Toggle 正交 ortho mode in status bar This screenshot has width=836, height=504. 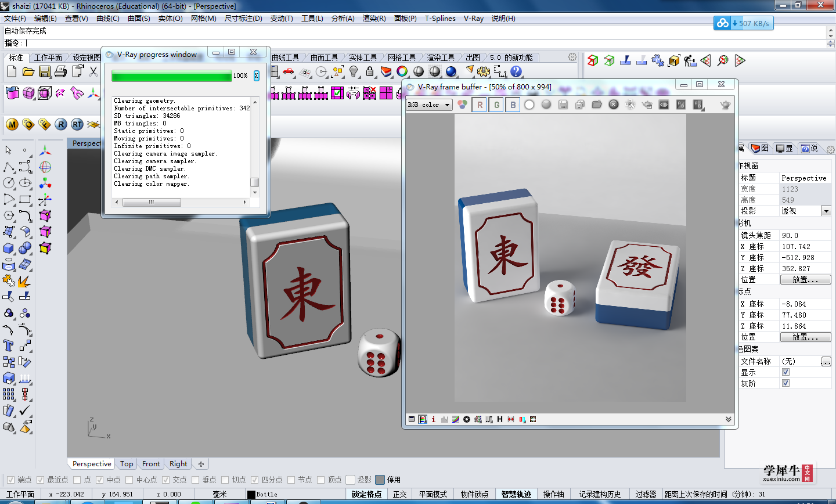(x=400, y=494)
